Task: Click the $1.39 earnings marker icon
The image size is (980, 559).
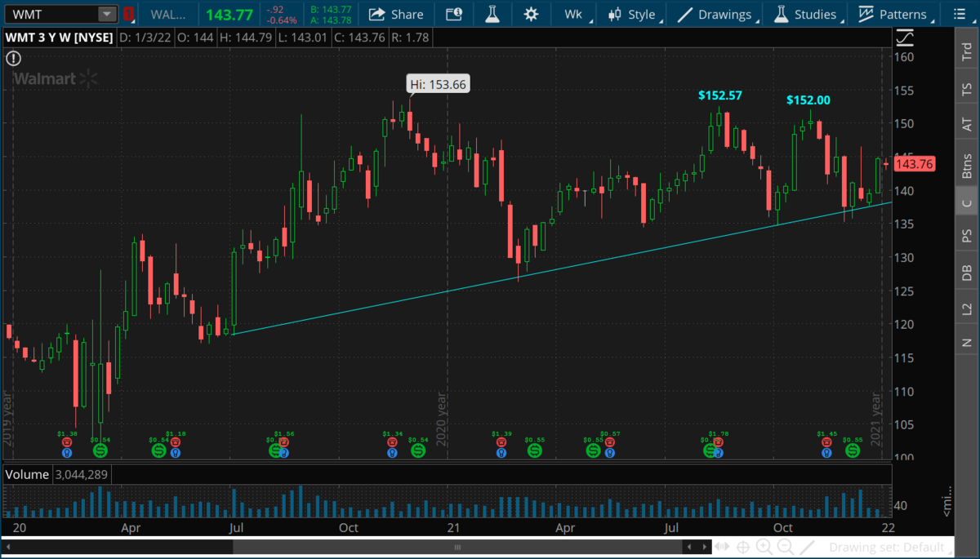Action: pyautogui.click(x=501, y=441)
